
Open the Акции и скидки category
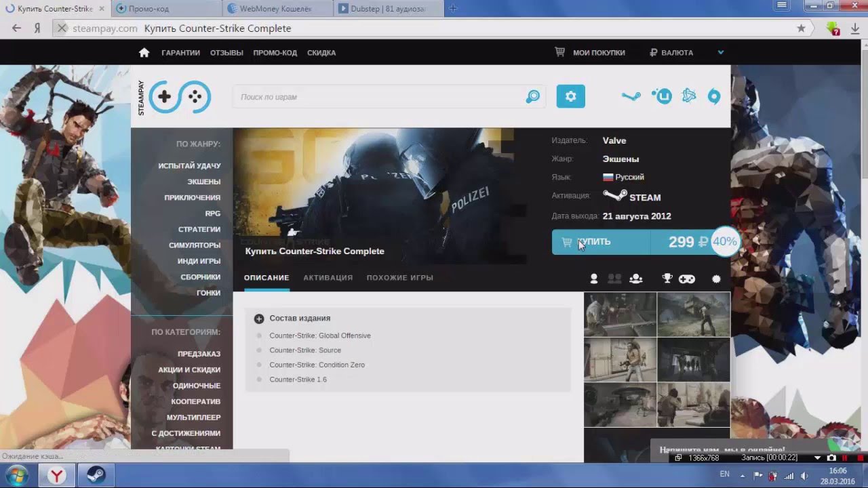(x=189, y=370)
